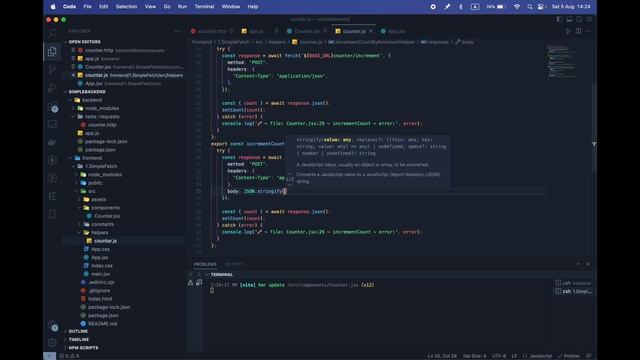Open the Manage gear menu

click(x=52, y=342)
